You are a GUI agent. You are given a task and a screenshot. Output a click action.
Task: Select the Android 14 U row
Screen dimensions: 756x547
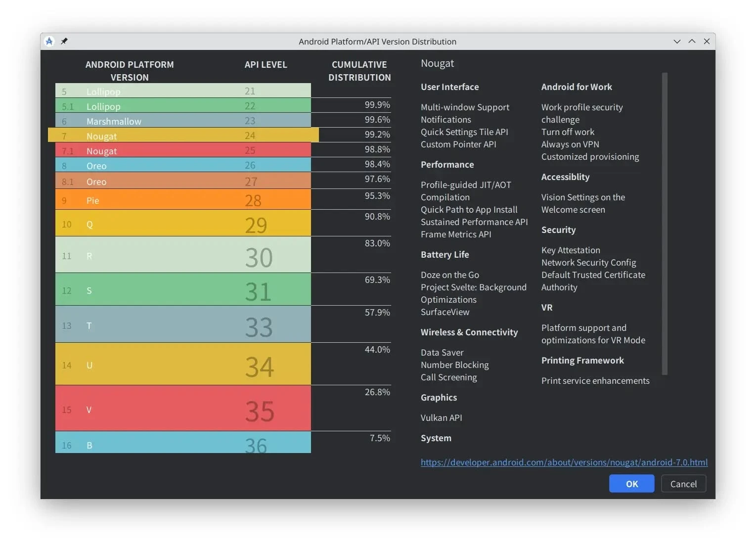[183, 365]
